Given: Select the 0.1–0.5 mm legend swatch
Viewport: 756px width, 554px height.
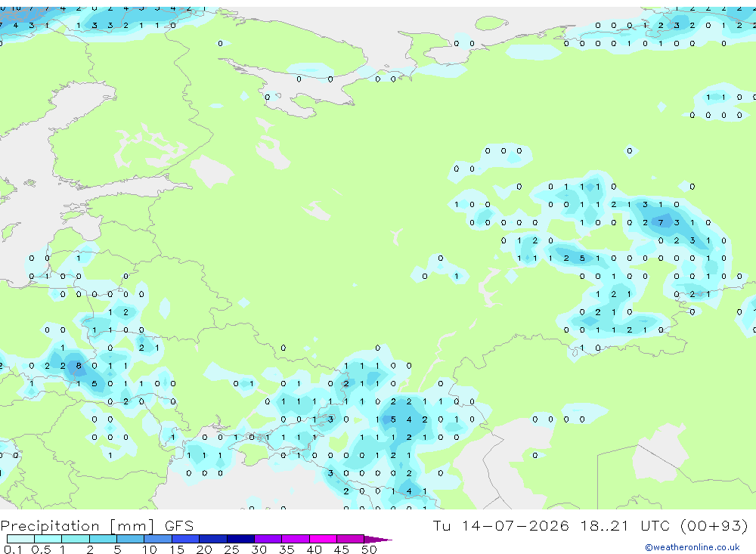Looking at the screenshot, I should click(x=20, y=539).
